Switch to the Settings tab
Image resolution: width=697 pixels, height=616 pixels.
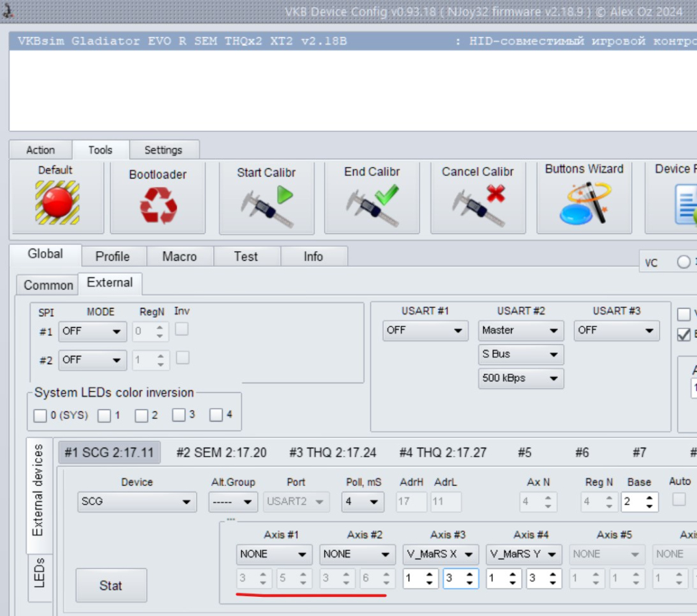[164, 150]
